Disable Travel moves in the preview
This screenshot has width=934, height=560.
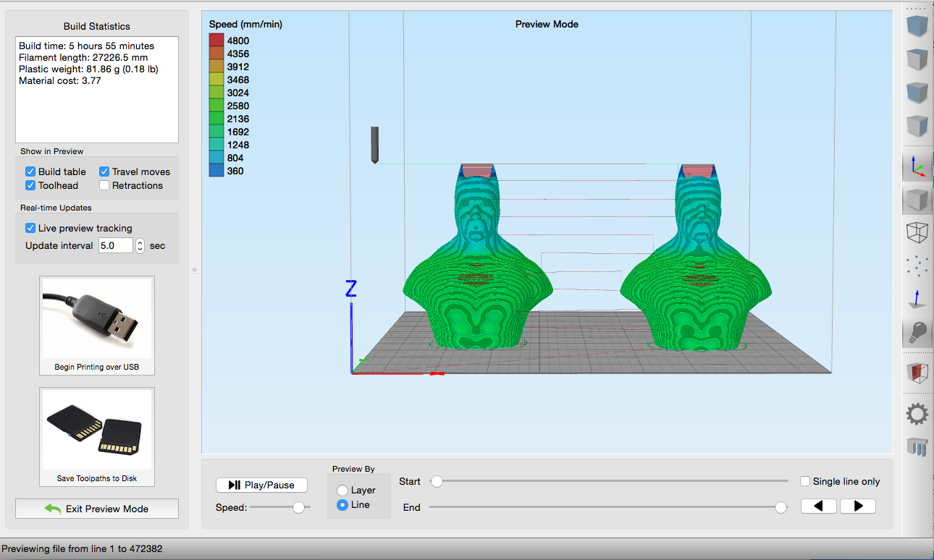(x=104, y=171)
